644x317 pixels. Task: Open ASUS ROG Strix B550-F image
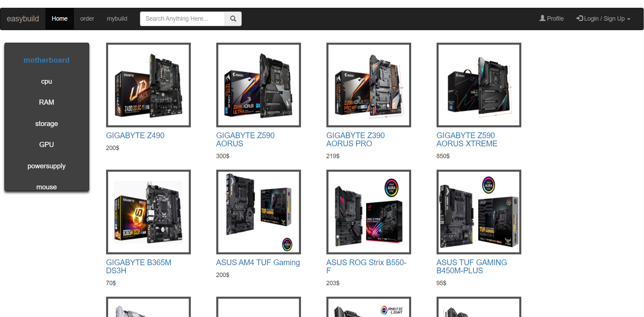369,212
